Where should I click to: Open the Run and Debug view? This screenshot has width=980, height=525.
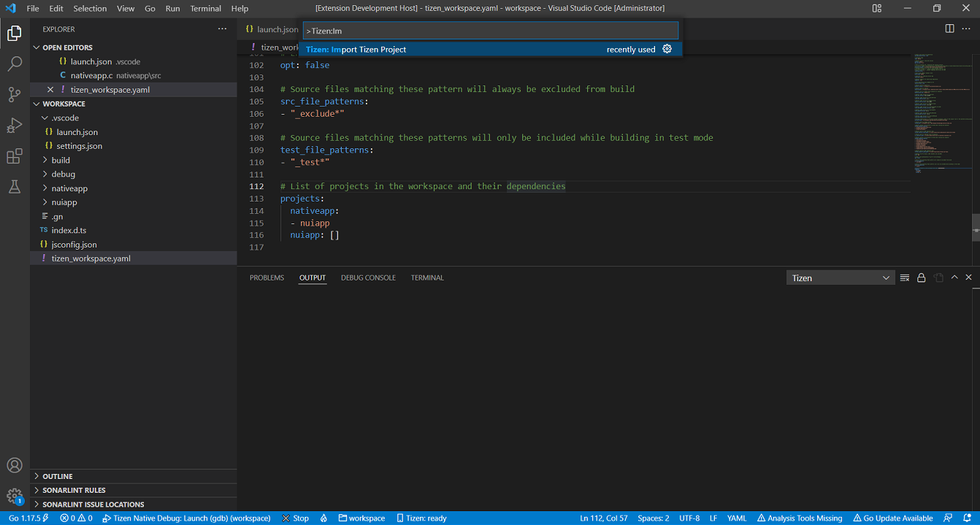(x=15, y=125)
